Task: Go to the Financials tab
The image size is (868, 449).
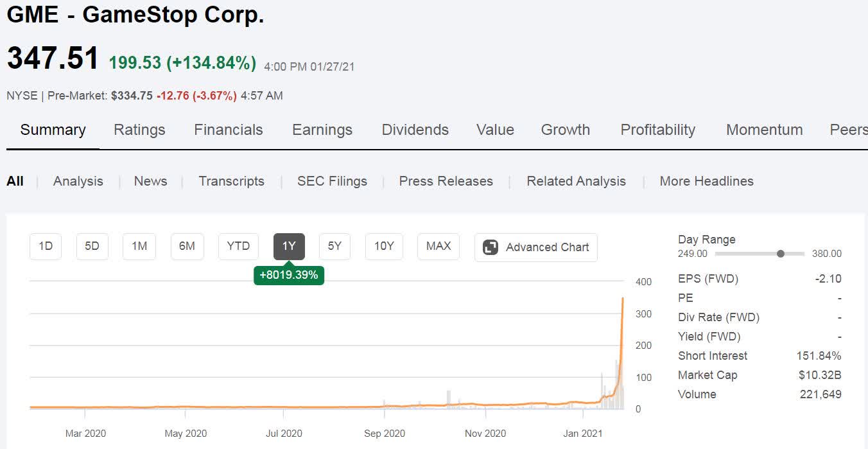Action: click(x=229, y=130)
